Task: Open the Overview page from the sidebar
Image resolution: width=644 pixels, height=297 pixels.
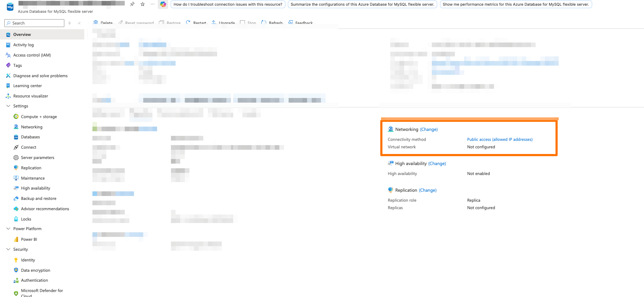Action: [22, 34]
